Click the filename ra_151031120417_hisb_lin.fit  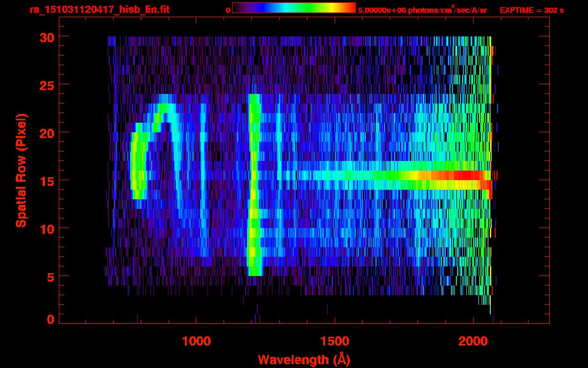click(x=99, y=10)
